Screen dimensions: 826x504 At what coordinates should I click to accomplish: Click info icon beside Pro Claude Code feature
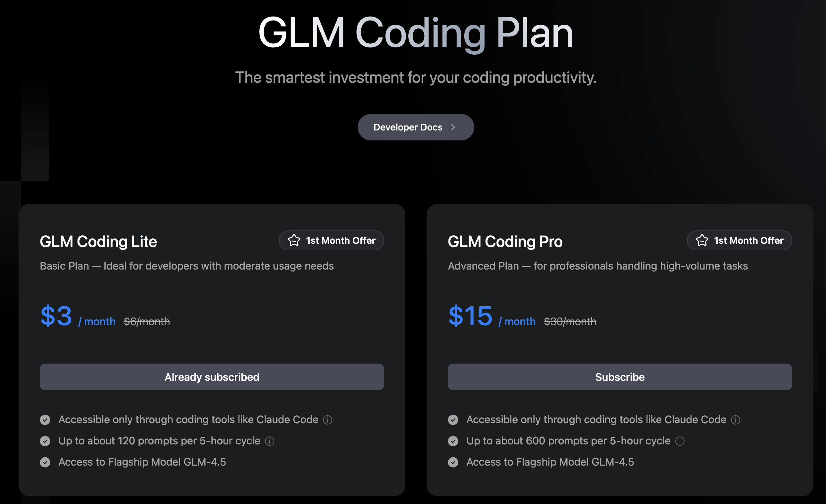736,420
